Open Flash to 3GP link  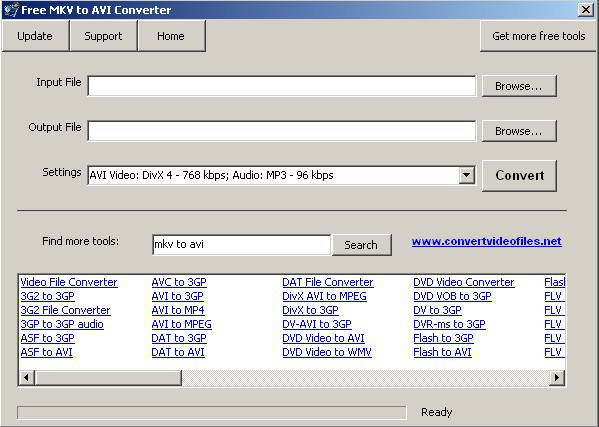point(443,338)
